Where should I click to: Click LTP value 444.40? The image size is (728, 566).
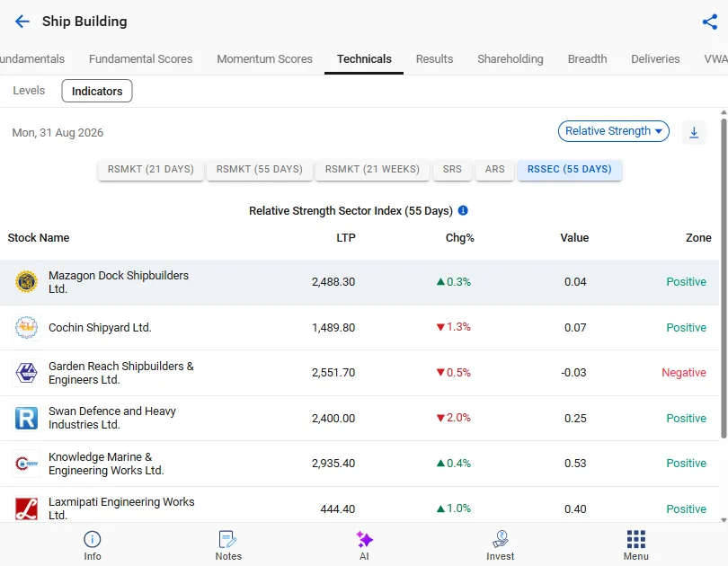click(338, 509)
